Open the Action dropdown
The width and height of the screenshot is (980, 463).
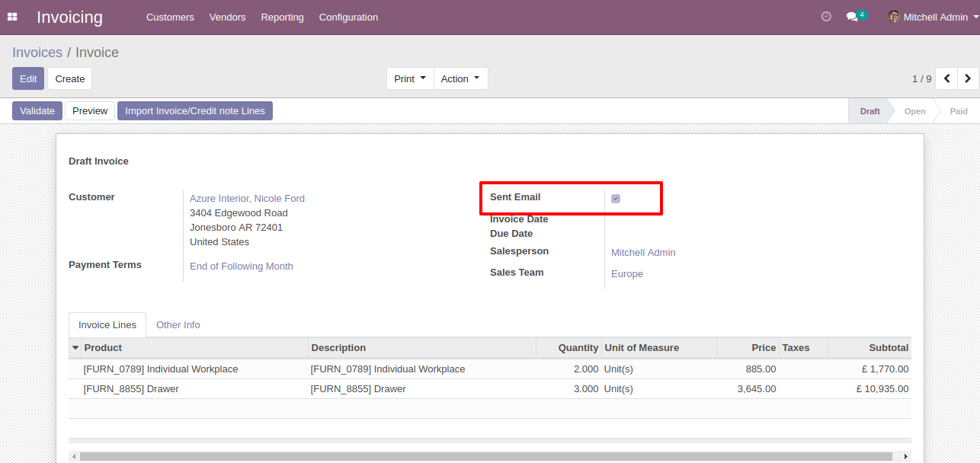click(x=460, y=78)
